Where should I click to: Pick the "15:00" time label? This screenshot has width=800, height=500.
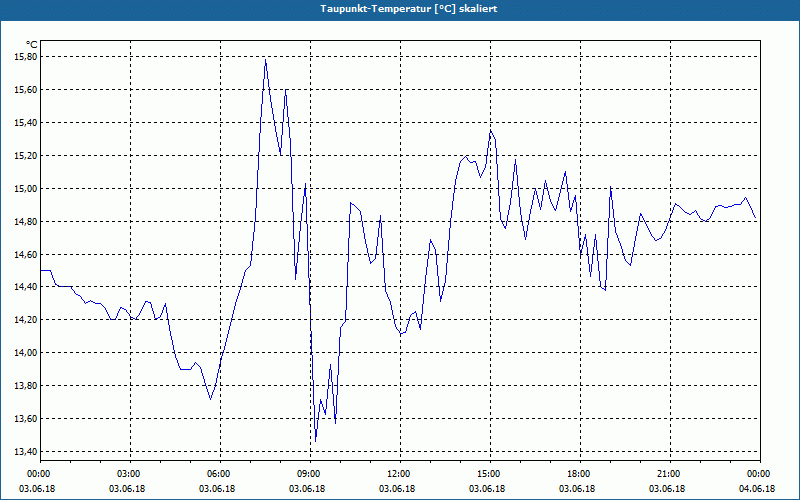click(x=490, y=474)
